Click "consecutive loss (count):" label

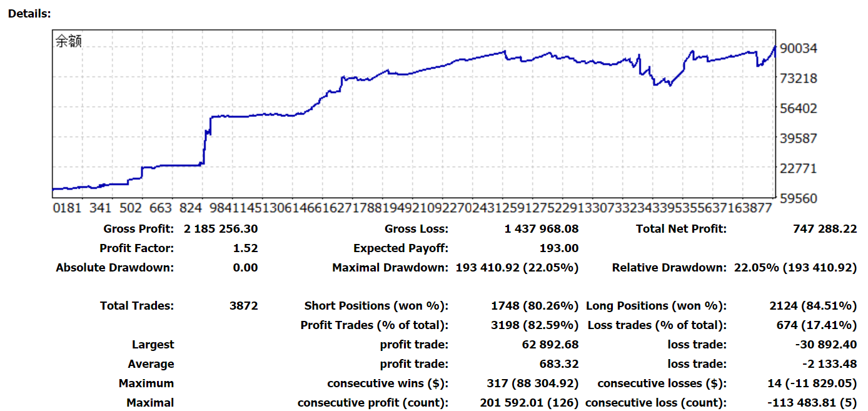tap(656, 403)
